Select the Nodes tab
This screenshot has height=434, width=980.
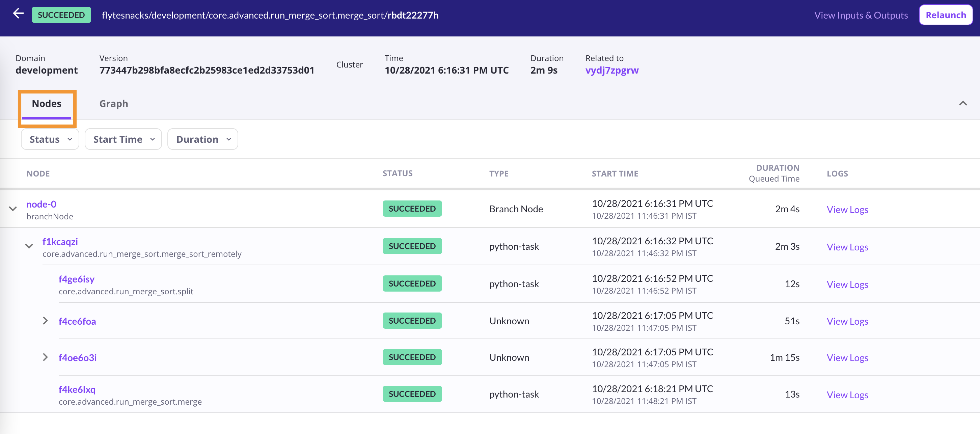[47, 104]
